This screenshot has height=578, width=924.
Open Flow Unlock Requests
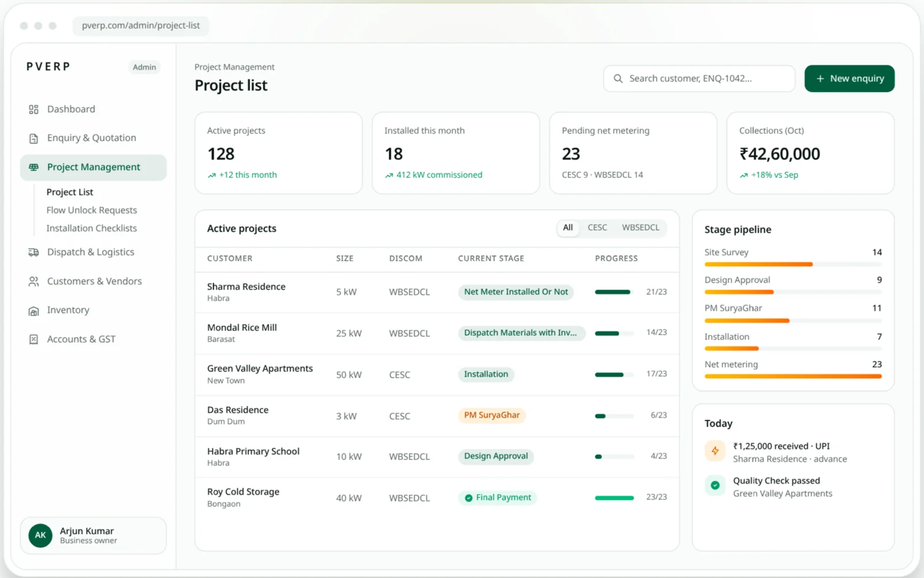click(x=92, y=210)
